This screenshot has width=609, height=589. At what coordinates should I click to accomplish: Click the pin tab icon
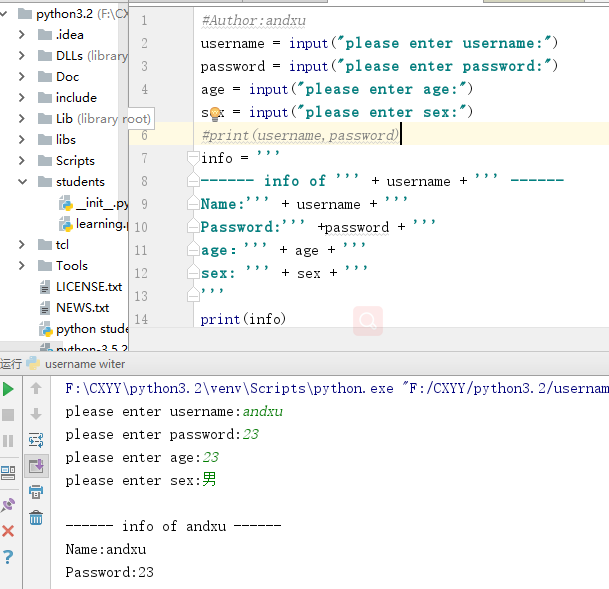point(8,505)
